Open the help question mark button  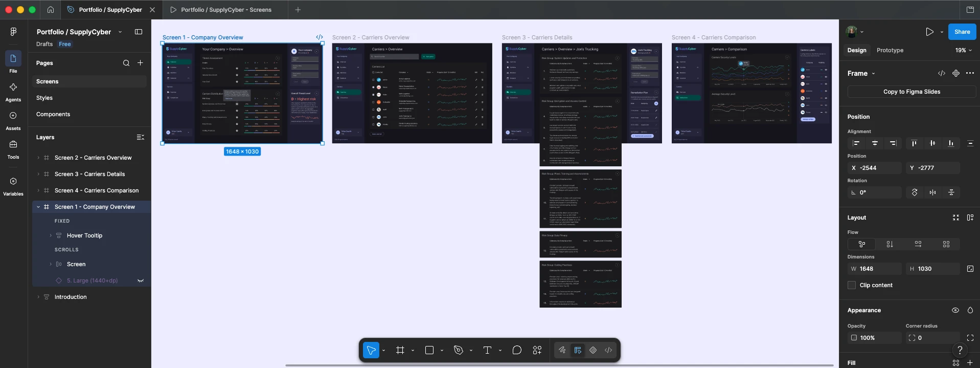point(960,350)
